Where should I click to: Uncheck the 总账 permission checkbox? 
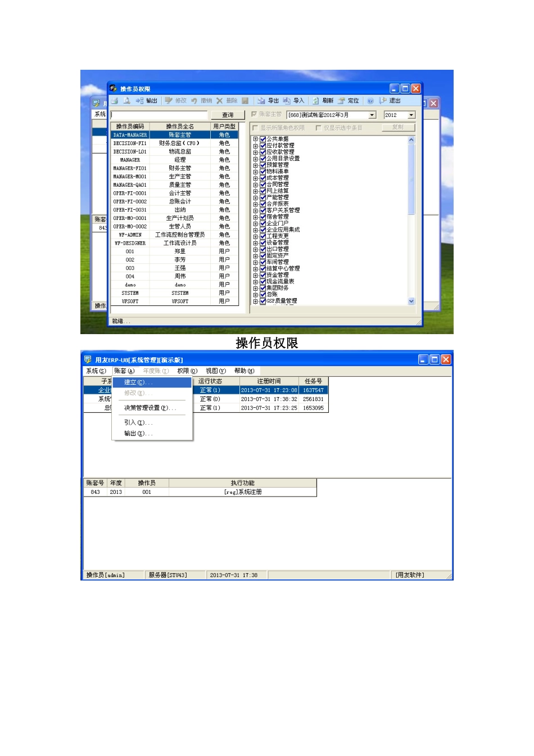tap(263, 294)
